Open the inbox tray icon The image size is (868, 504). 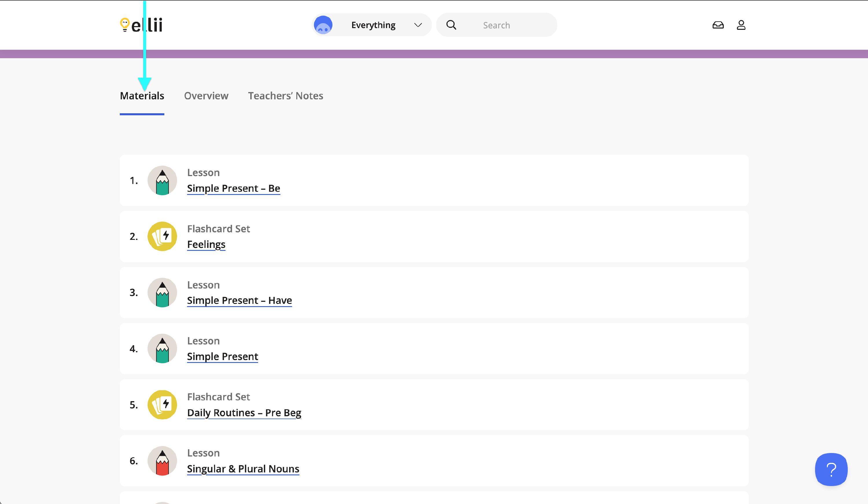718,25
